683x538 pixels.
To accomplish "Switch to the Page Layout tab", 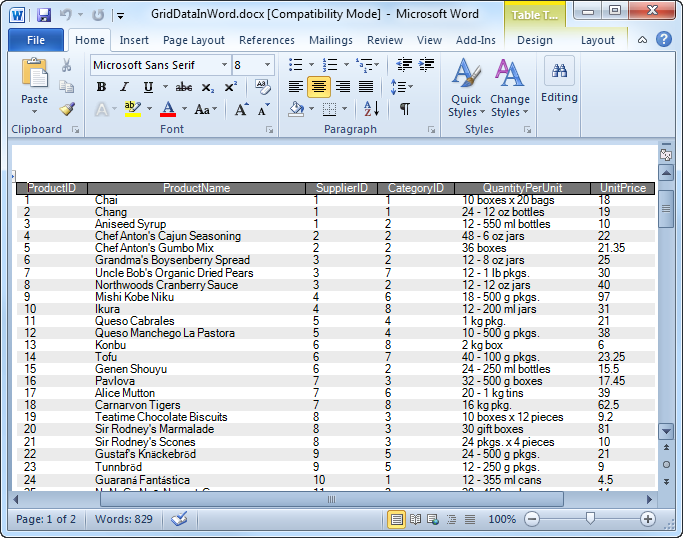I will coord(193,40).
